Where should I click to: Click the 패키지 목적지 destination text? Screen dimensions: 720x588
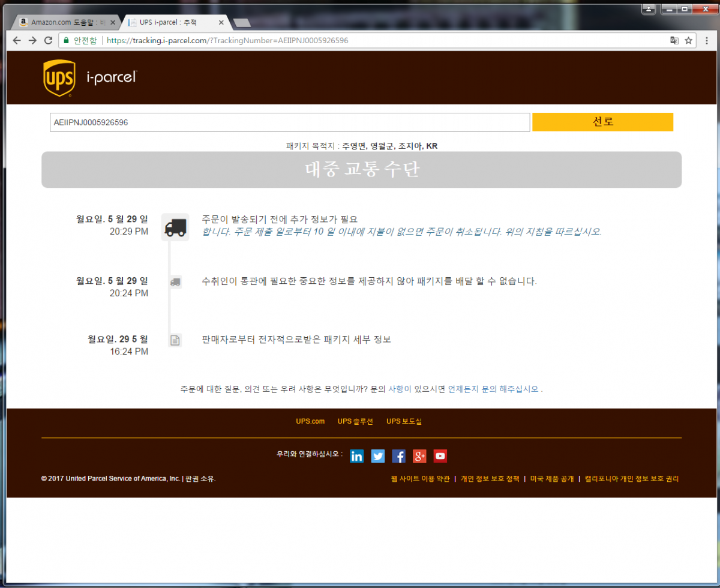[361, 146]
